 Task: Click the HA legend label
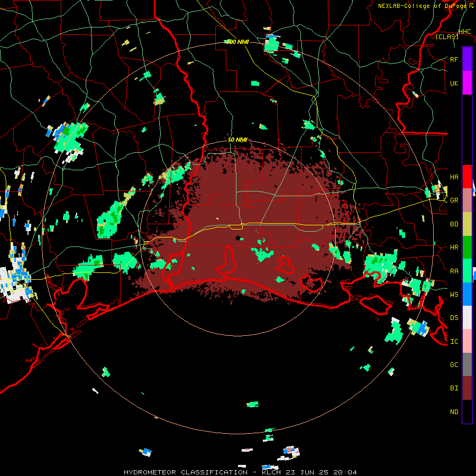click(454, 177)
